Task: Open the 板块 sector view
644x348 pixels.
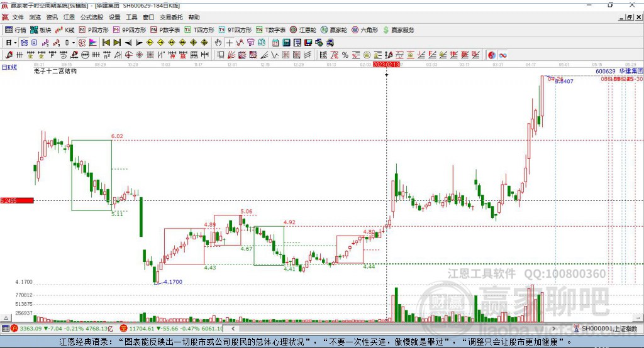Action: [x=40, y=30]
